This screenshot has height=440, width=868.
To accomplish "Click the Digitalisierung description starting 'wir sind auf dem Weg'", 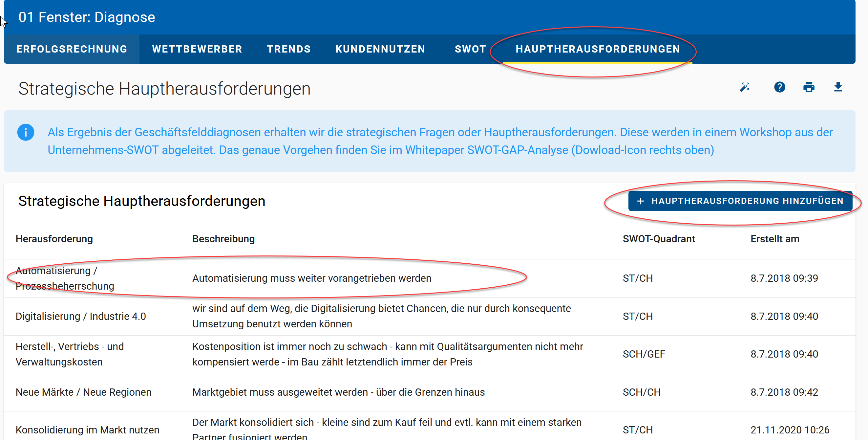I will coord(381,316).
